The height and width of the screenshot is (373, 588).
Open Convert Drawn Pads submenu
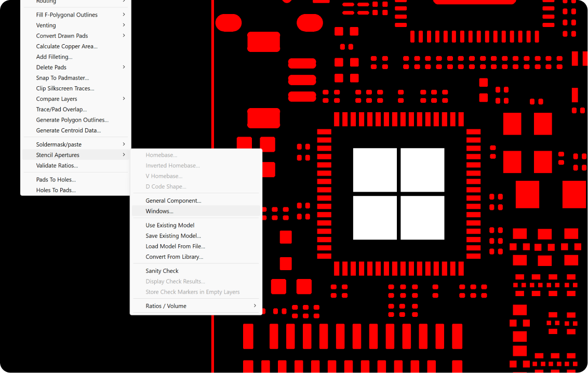(x=62, y=36)
